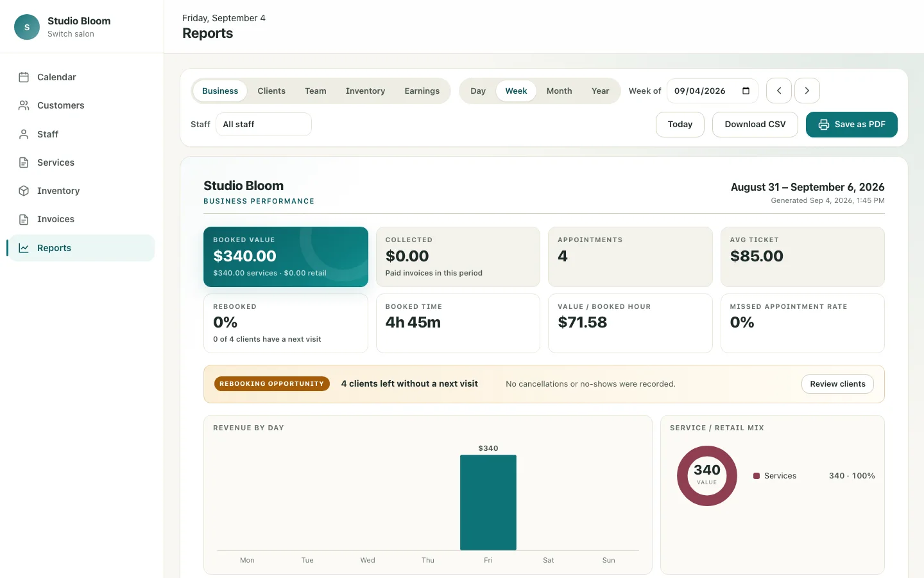Viewport: 924px width, 578px height.
Task: Open the date picker calendar icon
Action: pos(746,91)
